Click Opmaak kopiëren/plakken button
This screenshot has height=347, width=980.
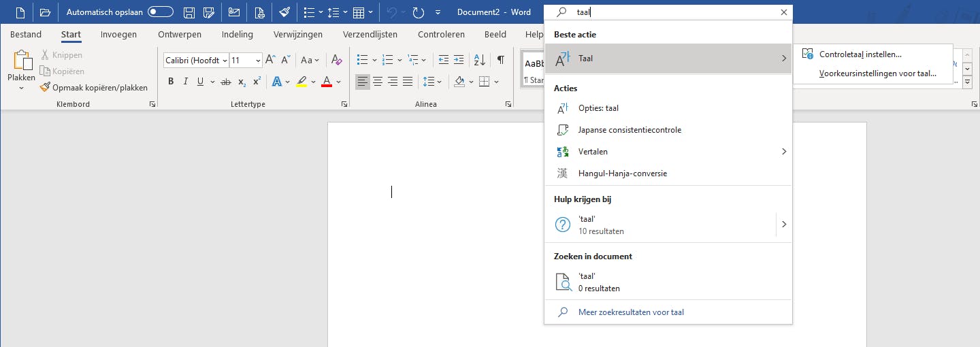click(x=94, y=88)
